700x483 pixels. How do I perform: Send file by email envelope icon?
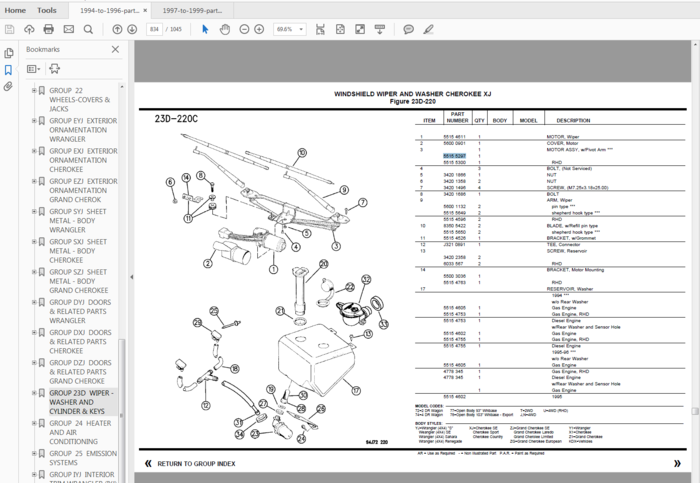[x=68, y=29]
